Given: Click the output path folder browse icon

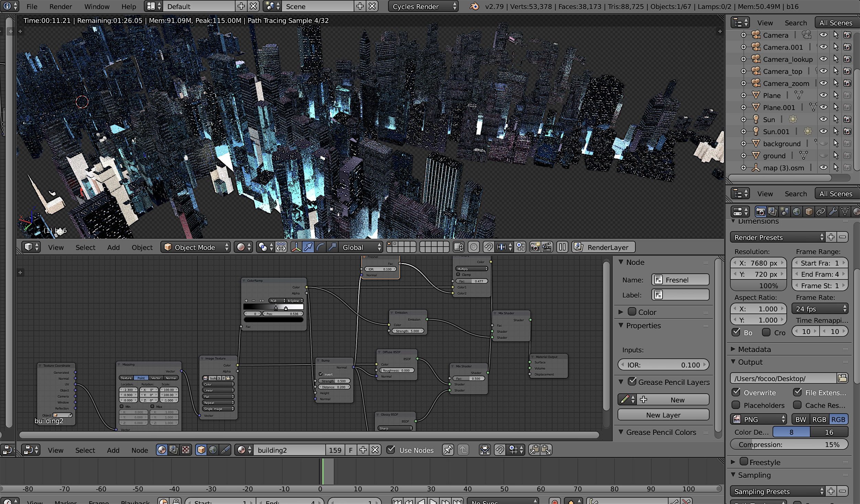Looking at the screenshot, I should [x=842, y=378].
